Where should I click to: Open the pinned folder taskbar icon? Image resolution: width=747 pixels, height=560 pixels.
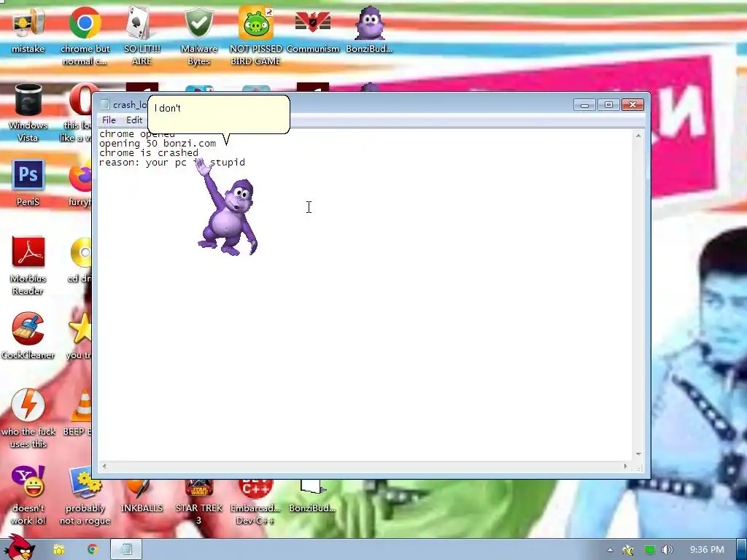[x=58, y=550]
